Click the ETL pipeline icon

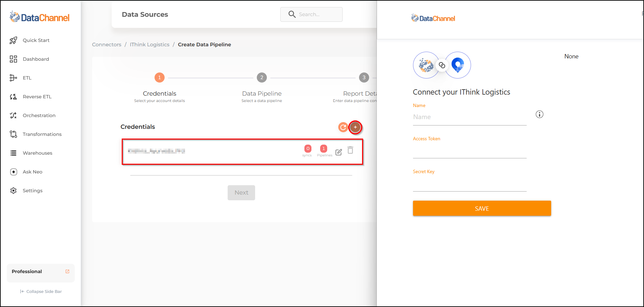tap(13, 78)
